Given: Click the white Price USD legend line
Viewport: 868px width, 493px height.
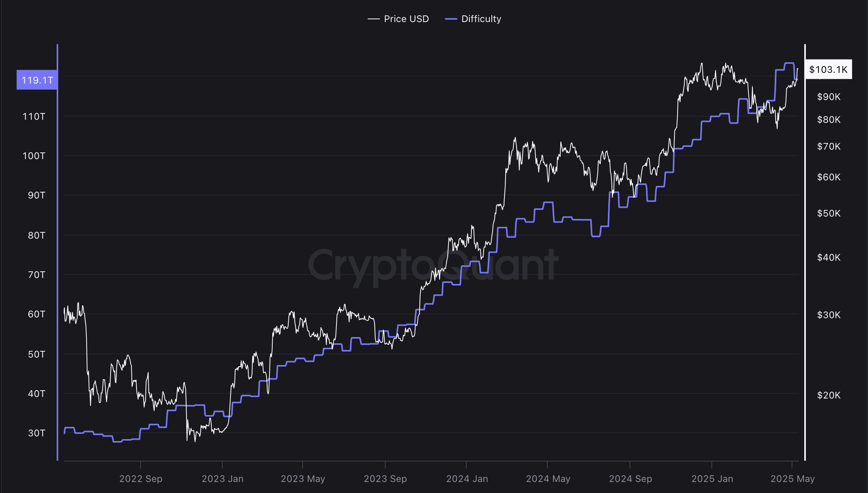Looking at the screenshot, I should pyautogui.click(x=373, y=19).
